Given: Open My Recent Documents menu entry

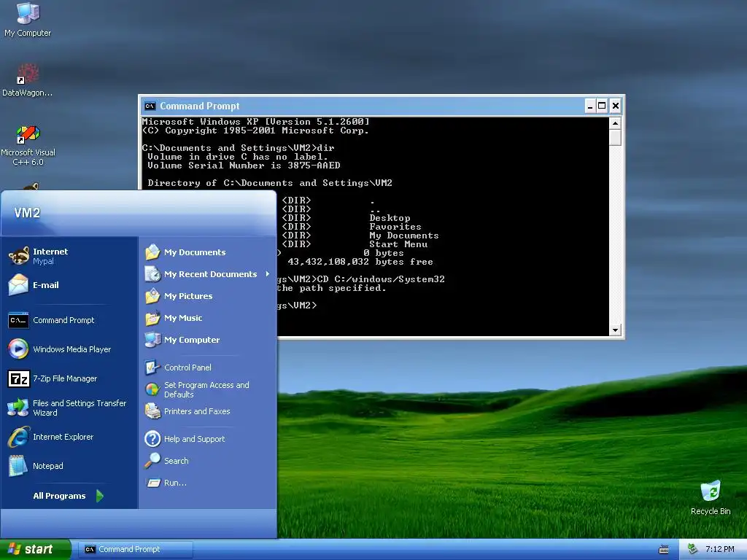Looking at the screenshot, I should 207,274.
